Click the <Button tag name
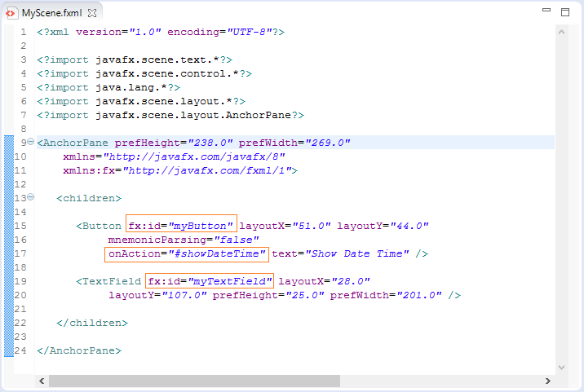This screenshot has width=584, height=392. [x=99, y=226]
